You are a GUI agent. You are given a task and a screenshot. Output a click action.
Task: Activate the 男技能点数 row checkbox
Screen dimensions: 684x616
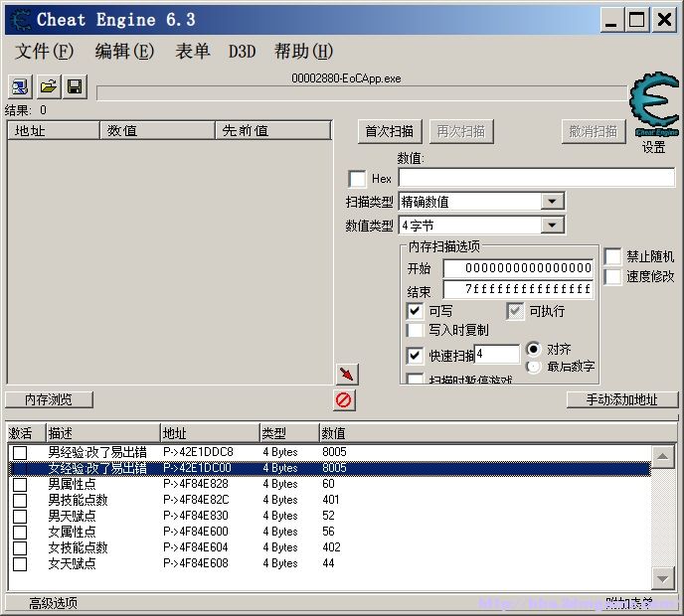20,501
